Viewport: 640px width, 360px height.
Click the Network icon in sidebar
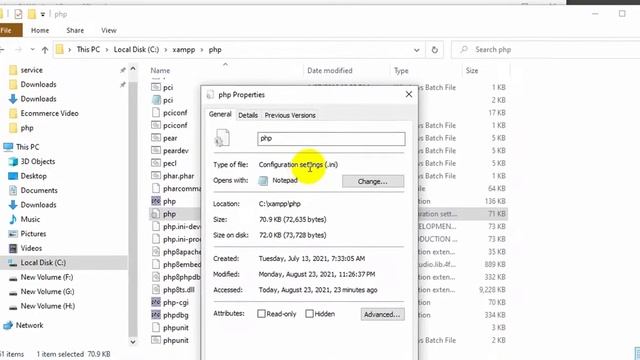(8, 325)
